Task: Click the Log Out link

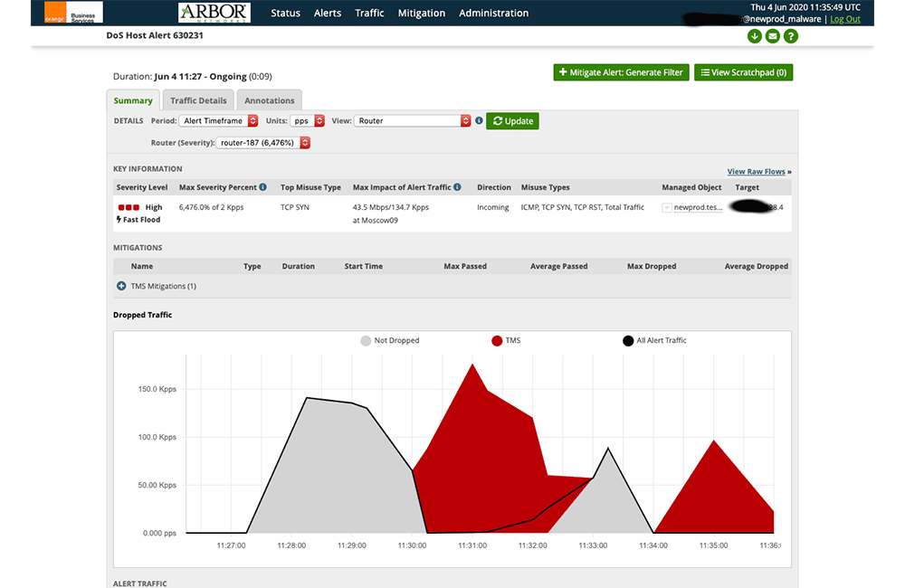Action: [845, 19]
